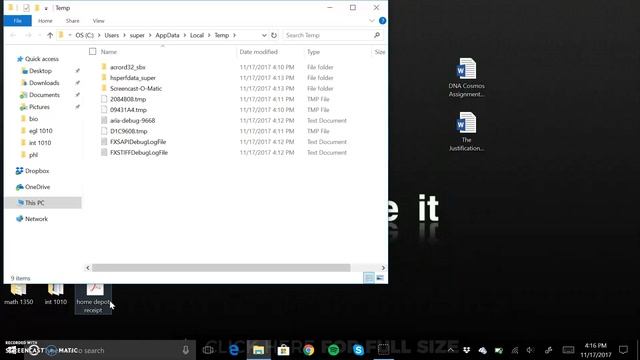Open the File ribbon tab
This screenshot has height=360, width=640.
point(18,21)
